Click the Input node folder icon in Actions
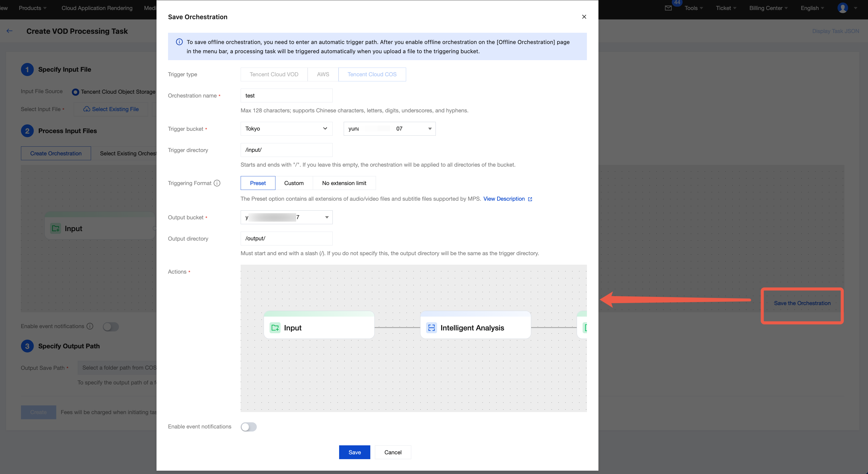Viewport: 868px width, 474px height. [x=275, y=328]
